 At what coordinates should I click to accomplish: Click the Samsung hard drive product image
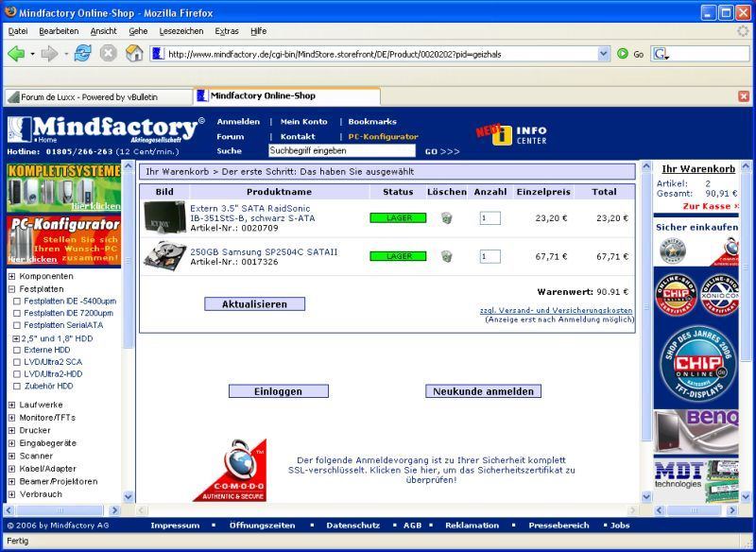(x=164, y=255)
